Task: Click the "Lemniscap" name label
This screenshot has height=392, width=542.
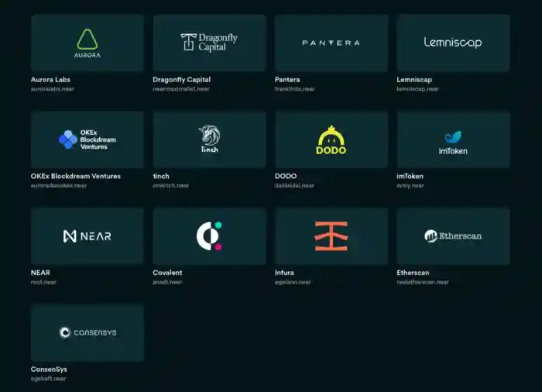Action: click(x=414, y=80)
